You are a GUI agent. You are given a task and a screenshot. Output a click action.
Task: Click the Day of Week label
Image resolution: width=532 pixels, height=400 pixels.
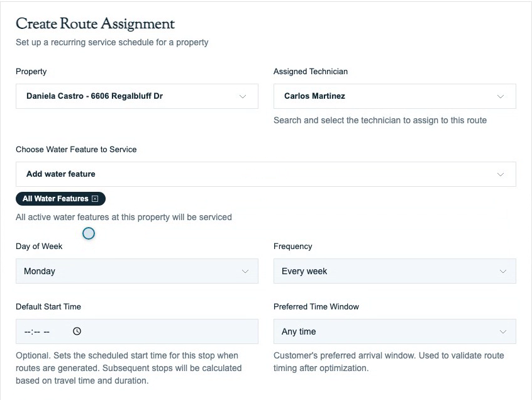pos(39,247)
